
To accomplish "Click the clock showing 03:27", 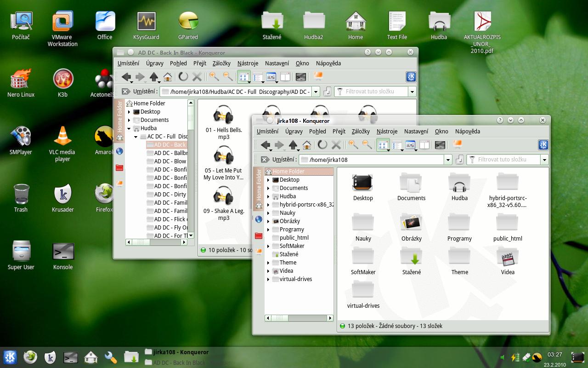I will (x=555, y=355).
